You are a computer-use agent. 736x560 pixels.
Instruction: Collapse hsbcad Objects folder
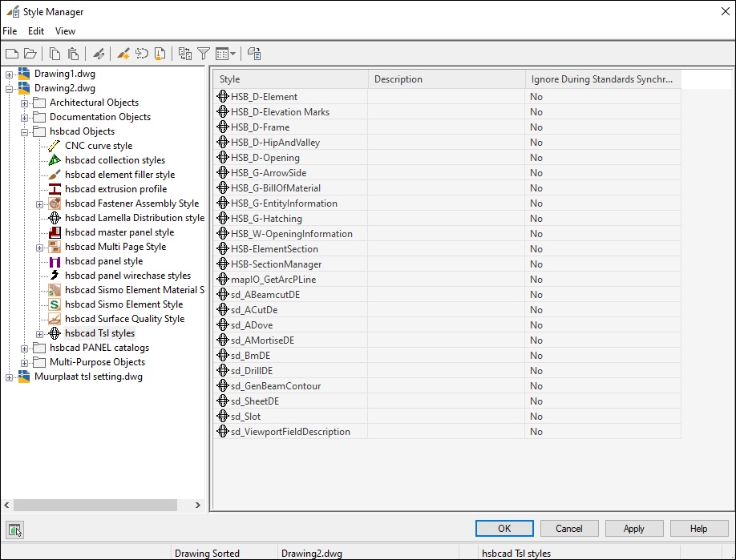[x=24, y=132]
